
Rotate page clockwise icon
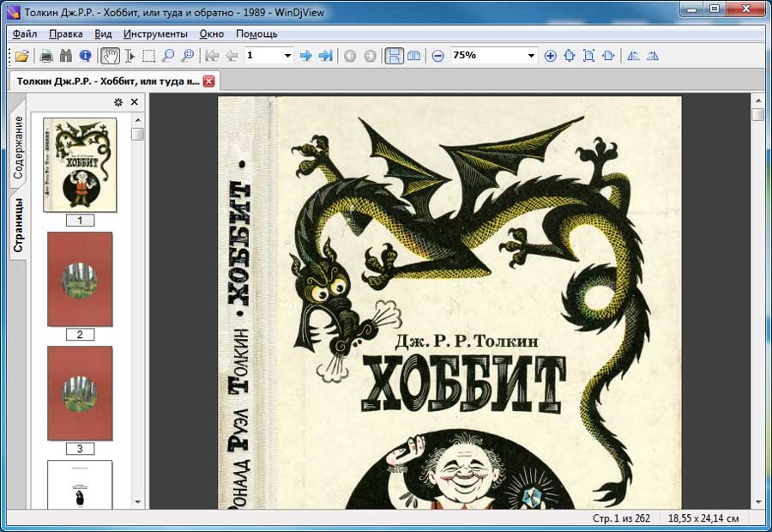tap(653, 56)
